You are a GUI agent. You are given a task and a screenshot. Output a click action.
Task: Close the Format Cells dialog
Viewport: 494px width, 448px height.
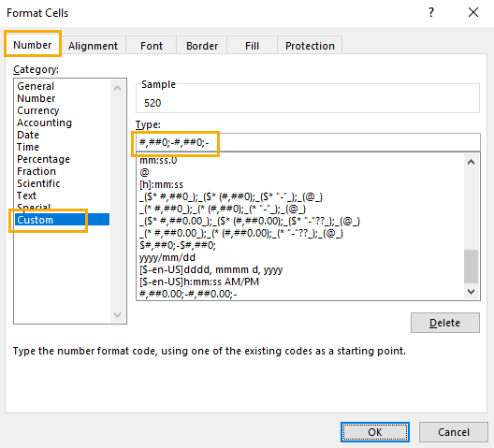point(473,12)
